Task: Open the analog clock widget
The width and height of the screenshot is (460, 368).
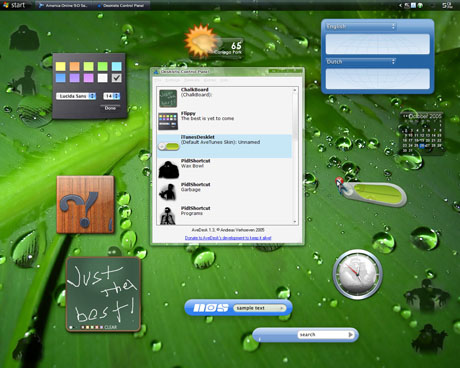Action: tap(358, 274)
